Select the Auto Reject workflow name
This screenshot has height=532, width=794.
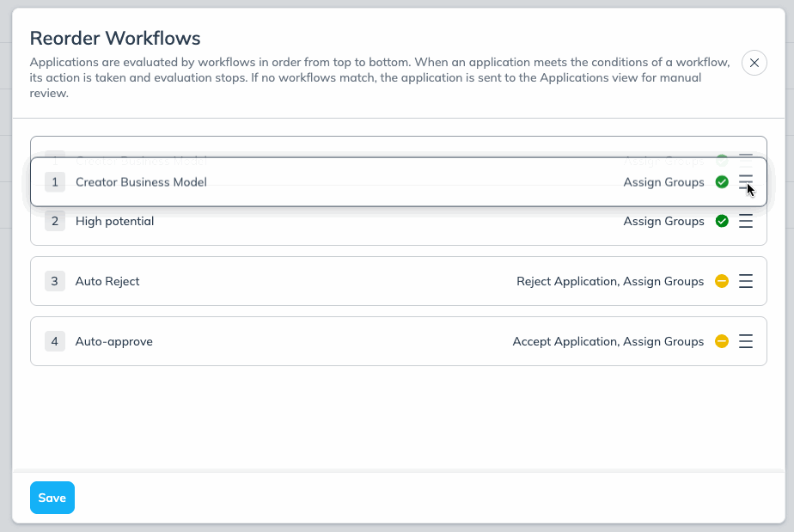click(107, 281)
